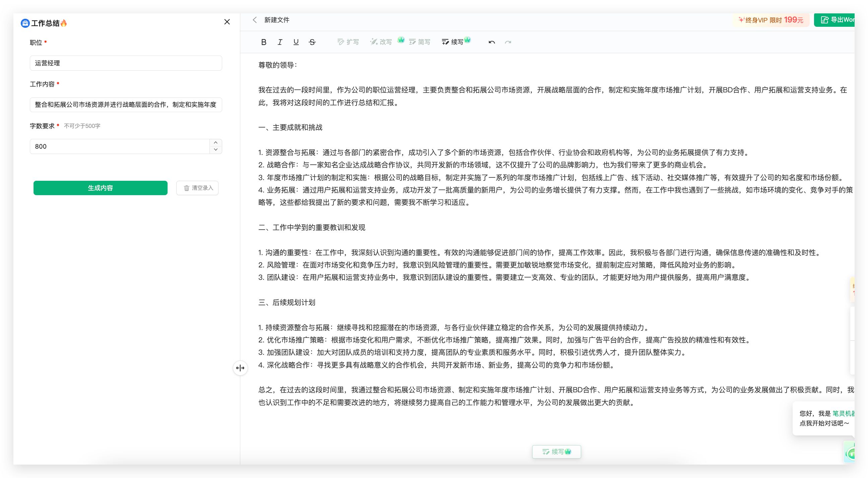This screenshot has height=478, width=868.
Task: Click the green 生成内容 button
Action: (x=101, y=188)
